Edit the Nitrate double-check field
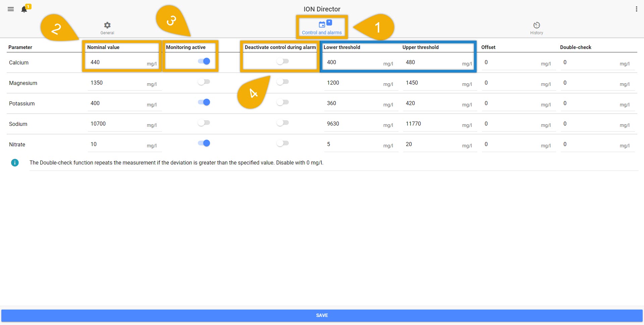 [x=590, y=144]
